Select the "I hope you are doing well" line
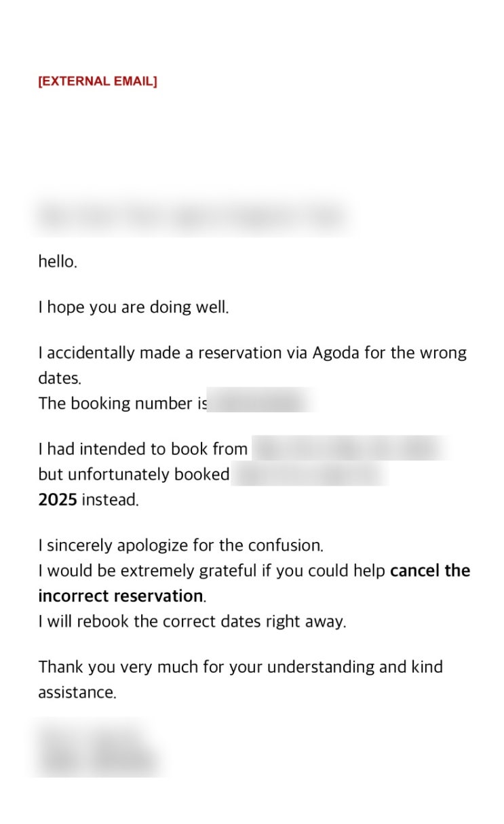Screen dimensions: 504x824 [134, 307]
